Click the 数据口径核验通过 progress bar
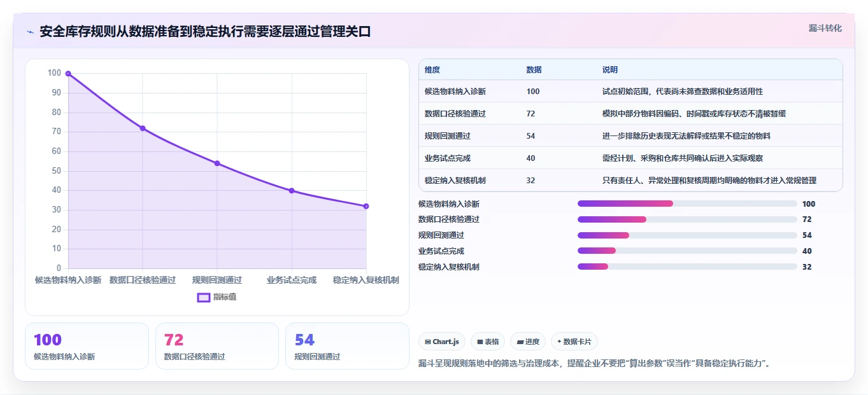 (x=687, y=219)
